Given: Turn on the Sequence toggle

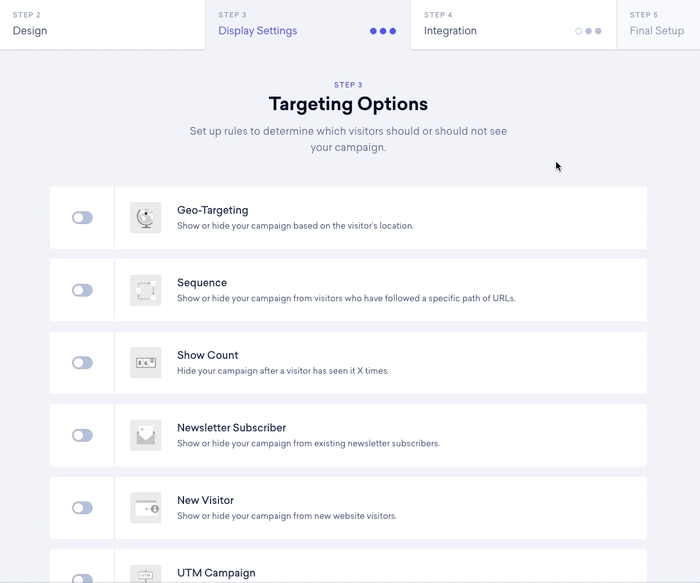Looking at the screenshot, I should [x=82, y=290].
